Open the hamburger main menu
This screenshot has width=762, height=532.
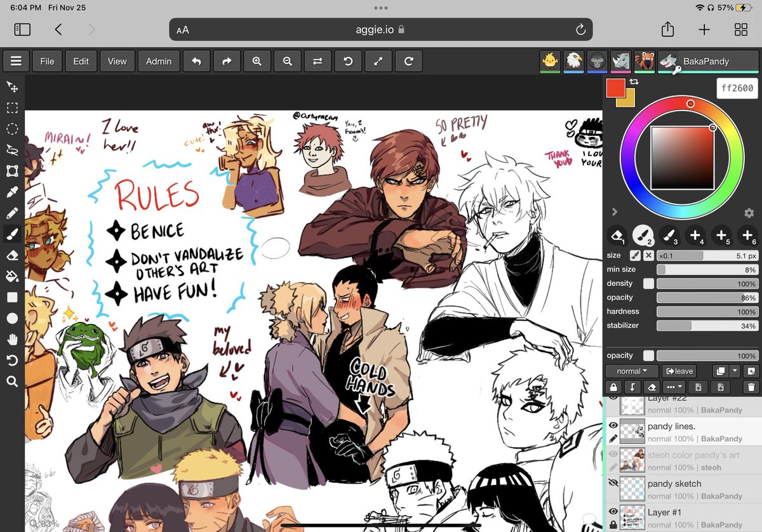tap(16, 62)
